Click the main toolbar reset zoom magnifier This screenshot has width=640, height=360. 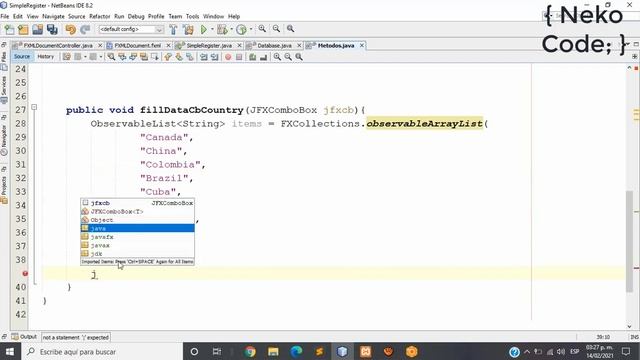click(290, 29)
